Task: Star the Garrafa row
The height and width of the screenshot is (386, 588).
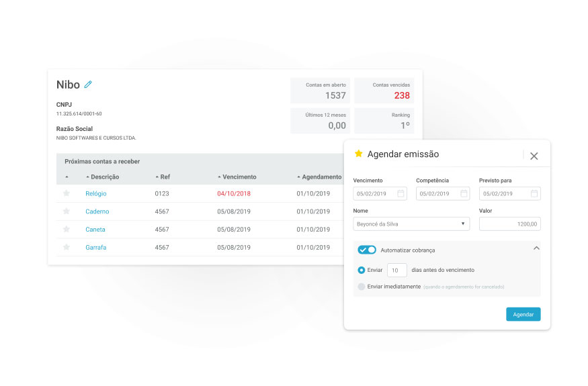Action: tap(67, 247)
